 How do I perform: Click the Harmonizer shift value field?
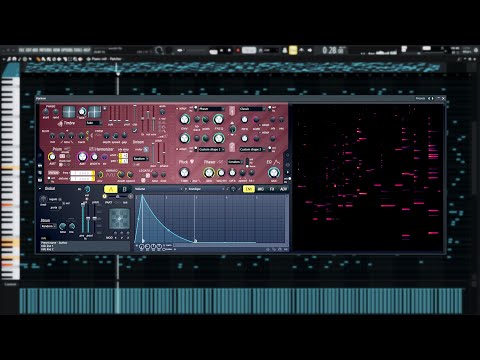coord(123,155)
